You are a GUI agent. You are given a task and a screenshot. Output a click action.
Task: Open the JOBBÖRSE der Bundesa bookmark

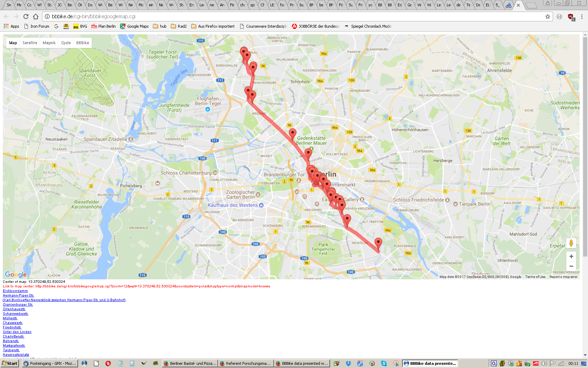click(315, 26)
